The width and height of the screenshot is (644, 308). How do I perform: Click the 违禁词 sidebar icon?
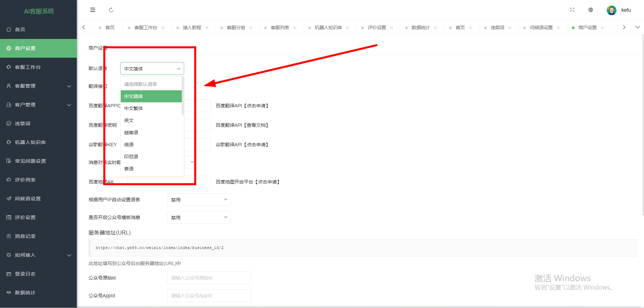[9, 123]
